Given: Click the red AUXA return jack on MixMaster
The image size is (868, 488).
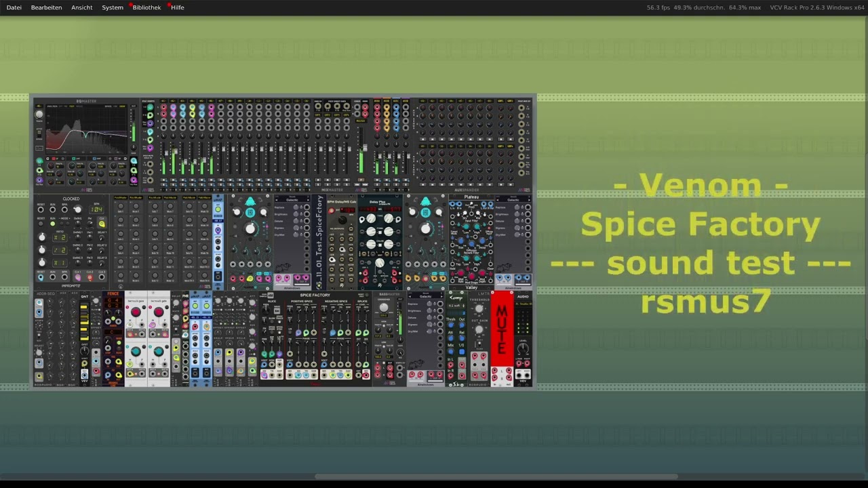Looking at the screenshot, I should click(377, 107).
